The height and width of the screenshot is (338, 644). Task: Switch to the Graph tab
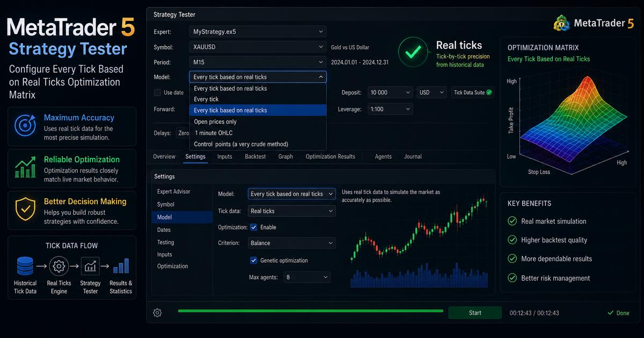(286, 157)
